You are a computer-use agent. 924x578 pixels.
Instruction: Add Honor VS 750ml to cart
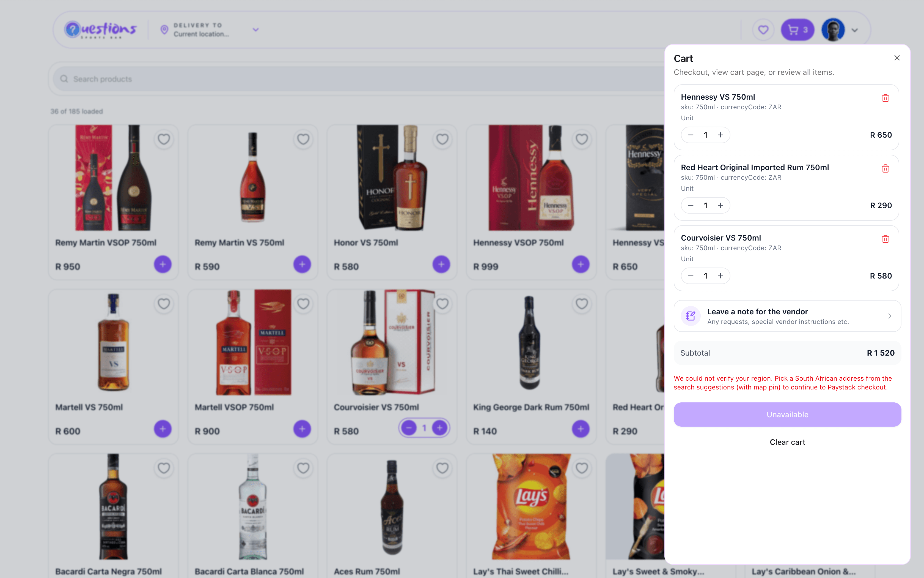point(441,264)
